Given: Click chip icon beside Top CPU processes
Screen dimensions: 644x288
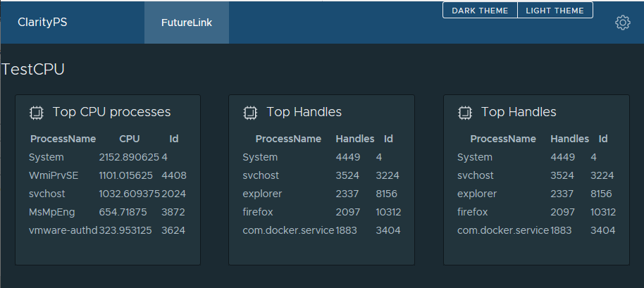Looking at the screenshot, I should (36, 113).
